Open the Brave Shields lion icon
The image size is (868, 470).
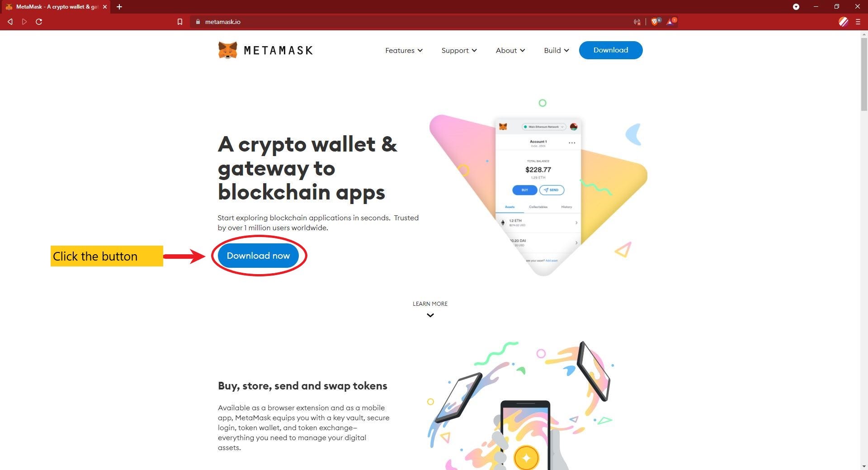655,22
